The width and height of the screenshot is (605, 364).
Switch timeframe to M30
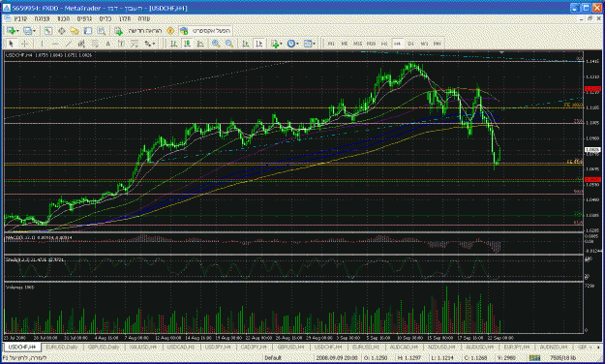pos(371,44)
